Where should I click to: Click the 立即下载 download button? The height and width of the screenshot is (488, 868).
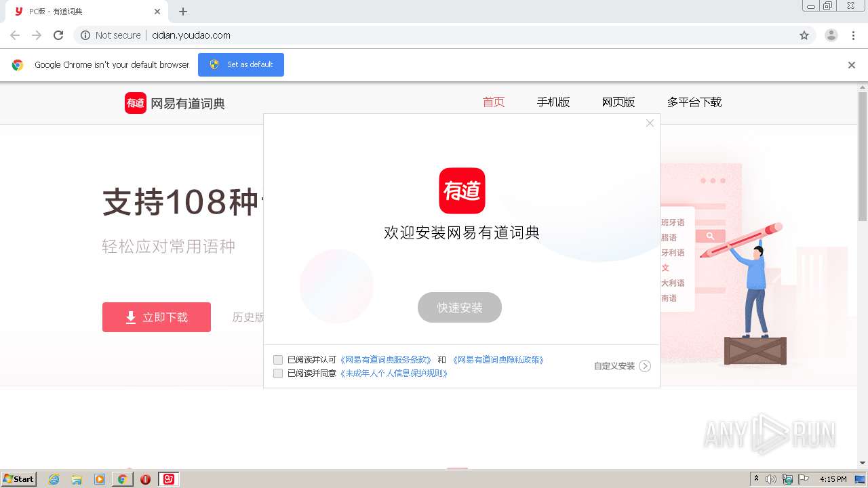pos(157,317)
